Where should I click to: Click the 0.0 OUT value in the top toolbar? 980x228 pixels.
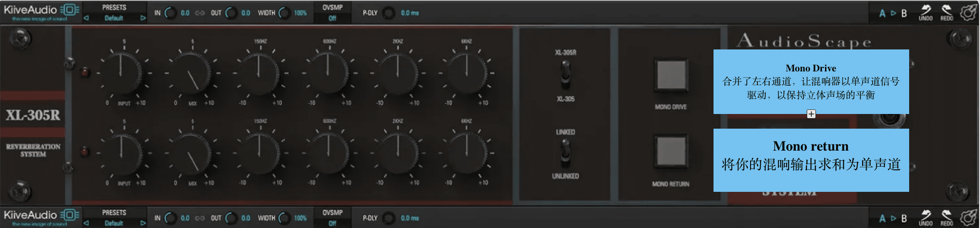tap(245, 13)
